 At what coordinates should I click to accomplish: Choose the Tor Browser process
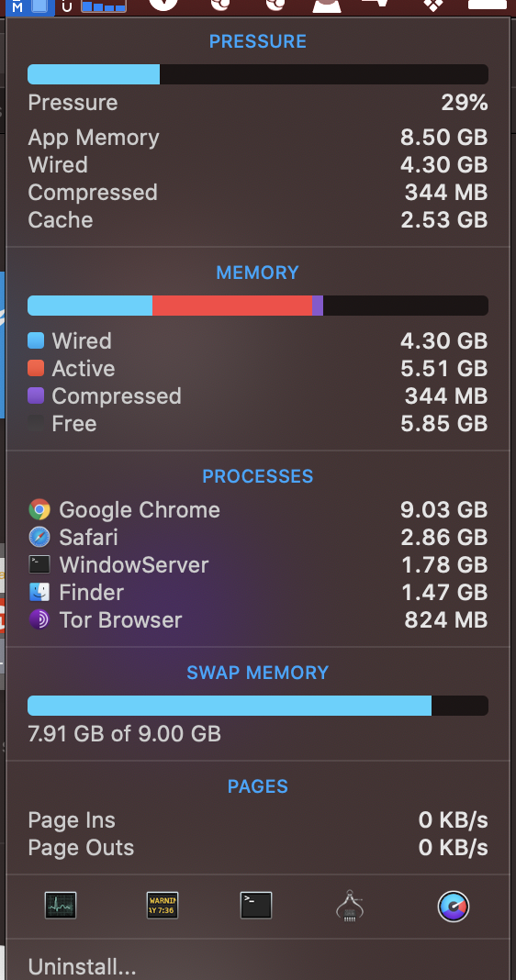[x=258, y=620]
